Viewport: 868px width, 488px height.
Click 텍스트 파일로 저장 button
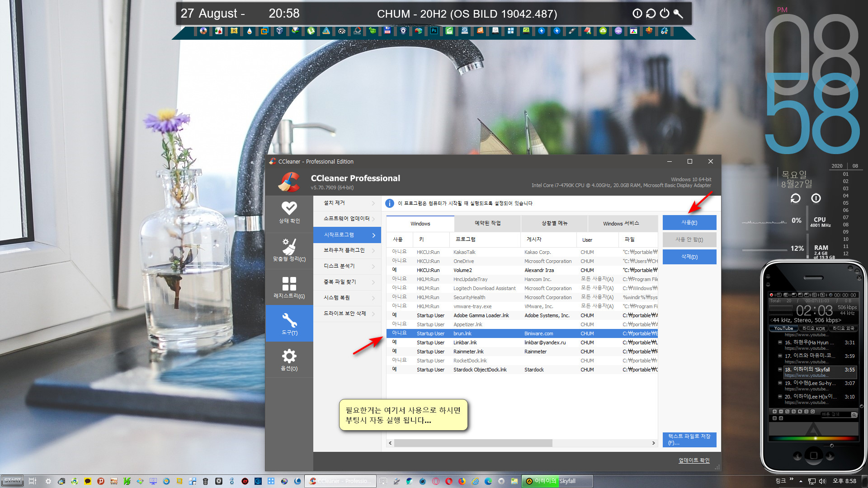pos(689,440)
